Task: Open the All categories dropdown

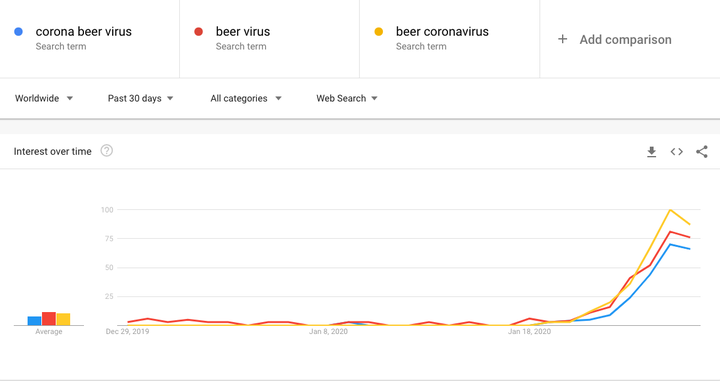Action: (246, 98)
